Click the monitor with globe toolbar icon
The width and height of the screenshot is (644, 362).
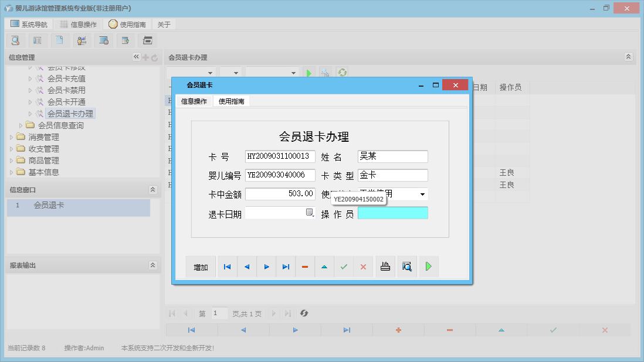(x=103, y=40)
